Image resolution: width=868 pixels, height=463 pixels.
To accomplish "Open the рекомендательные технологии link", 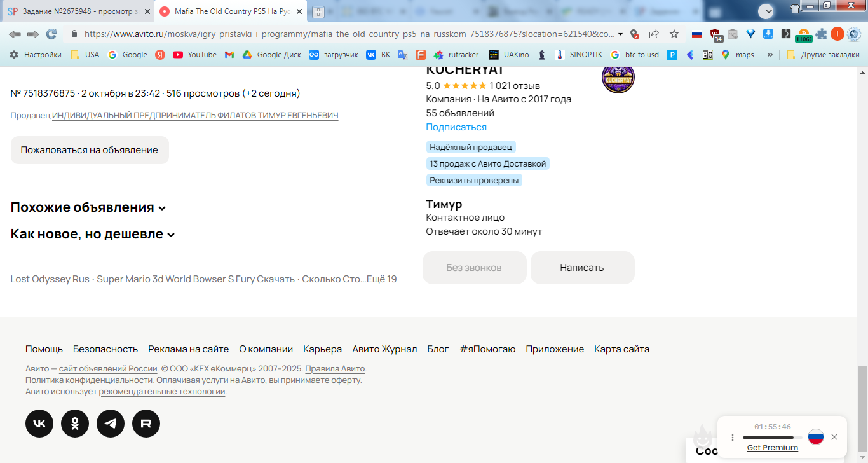I will (x=162, y=392).
